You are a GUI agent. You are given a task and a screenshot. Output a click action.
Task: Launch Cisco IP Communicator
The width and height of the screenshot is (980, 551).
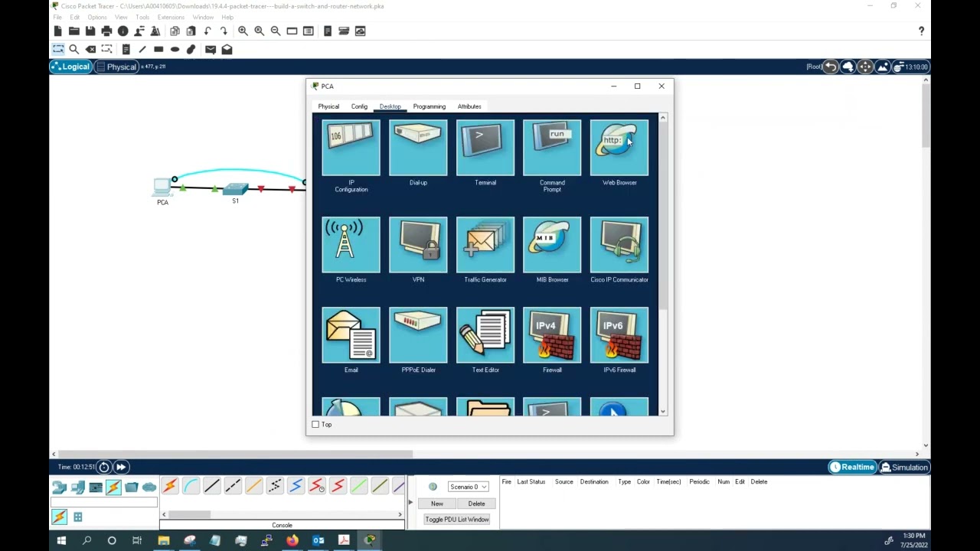pyautogui.click(x=619, y=245)
